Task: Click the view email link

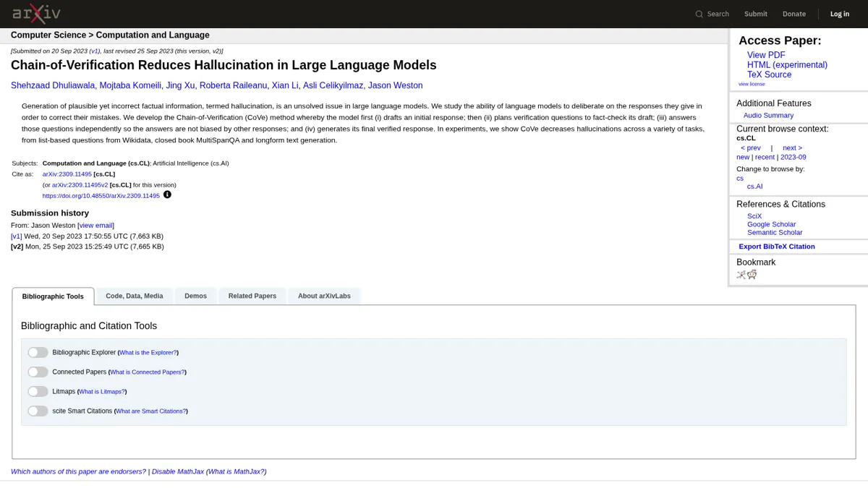Action: pyautogui.click(x=96, y=226)
